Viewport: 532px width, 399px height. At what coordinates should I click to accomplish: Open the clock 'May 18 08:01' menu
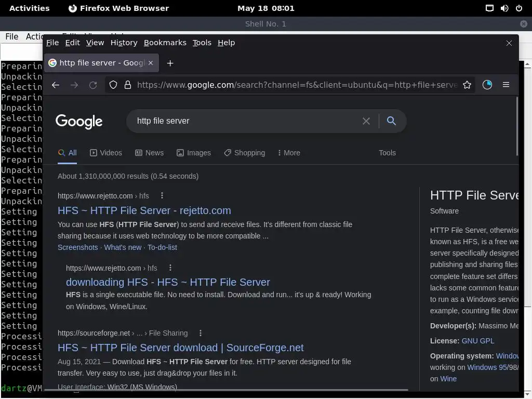(x=266, y=8)
